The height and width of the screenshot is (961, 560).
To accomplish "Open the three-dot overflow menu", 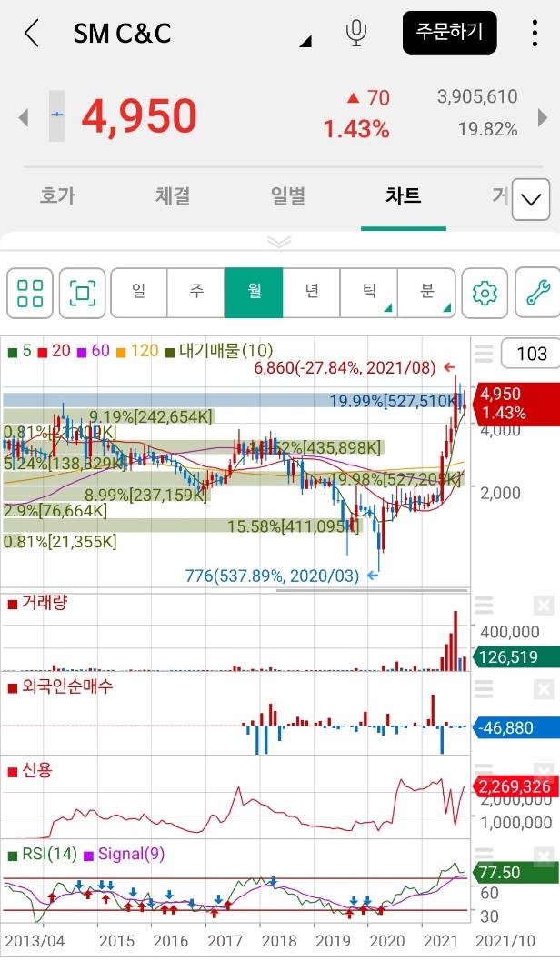I will point(535,33).
